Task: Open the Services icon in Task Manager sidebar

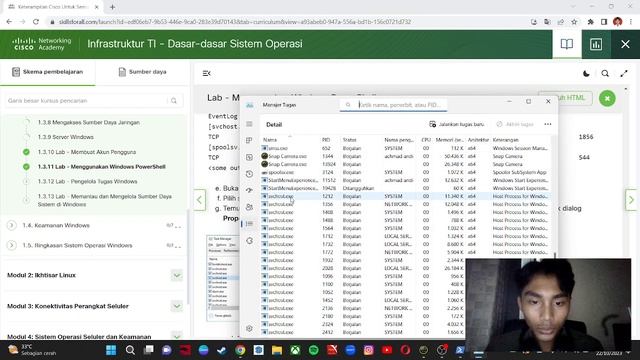Action: tap(249, 240)
